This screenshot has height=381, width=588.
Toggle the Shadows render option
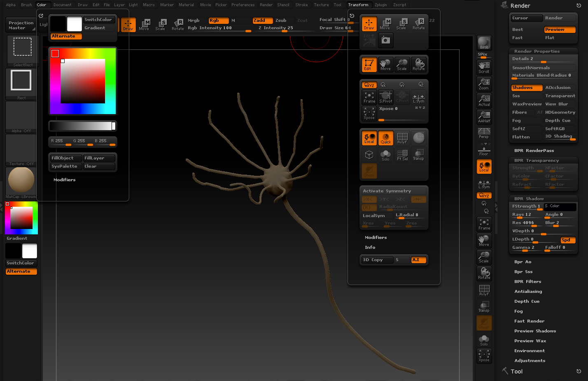point(526,88)
